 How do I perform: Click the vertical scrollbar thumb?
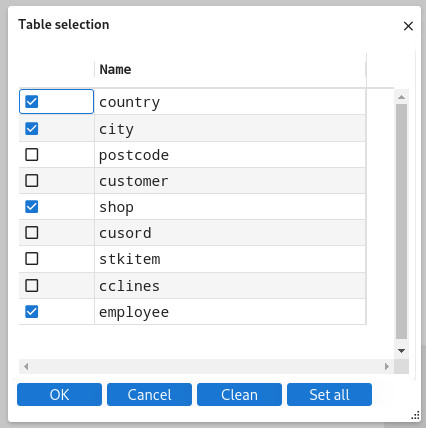401,222
